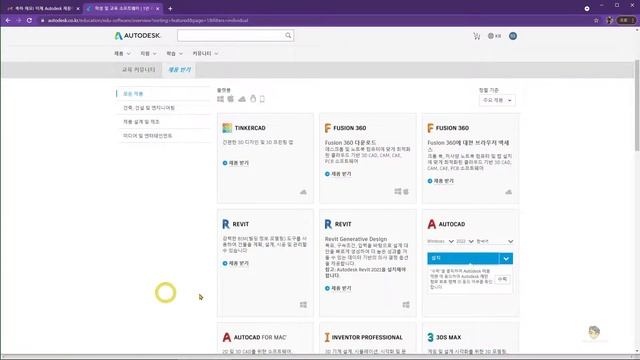Switch to the first browser tab
The height and width of the screenshot is (360, 640).
(42, 8)
